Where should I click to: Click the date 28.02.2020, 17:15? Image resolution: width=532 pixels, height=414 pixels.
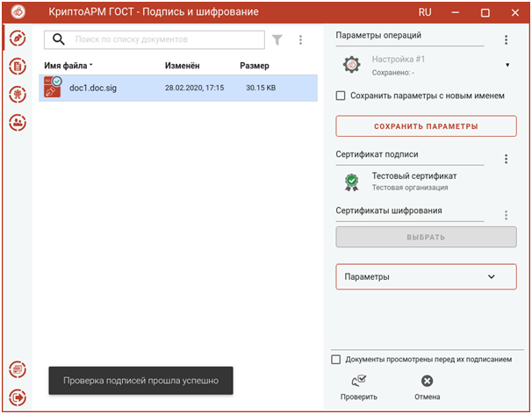(x=194, y=88)
